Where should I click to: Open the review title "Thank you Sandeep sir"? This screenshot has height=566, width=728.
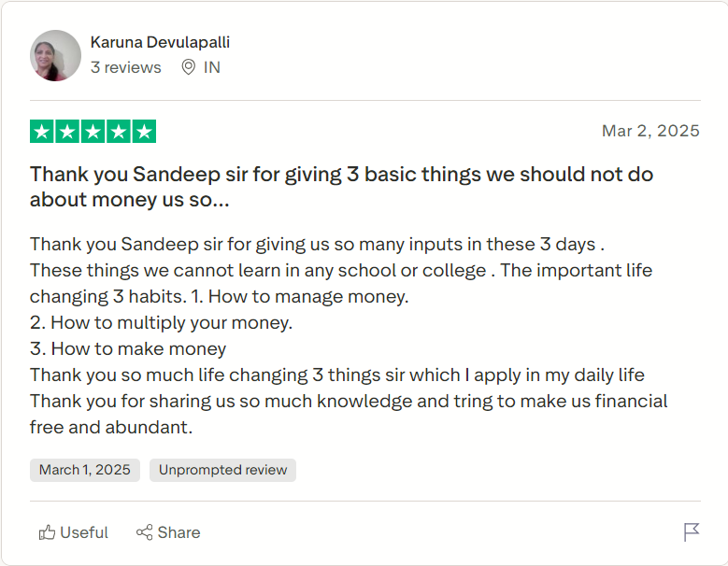click(341, 187)
